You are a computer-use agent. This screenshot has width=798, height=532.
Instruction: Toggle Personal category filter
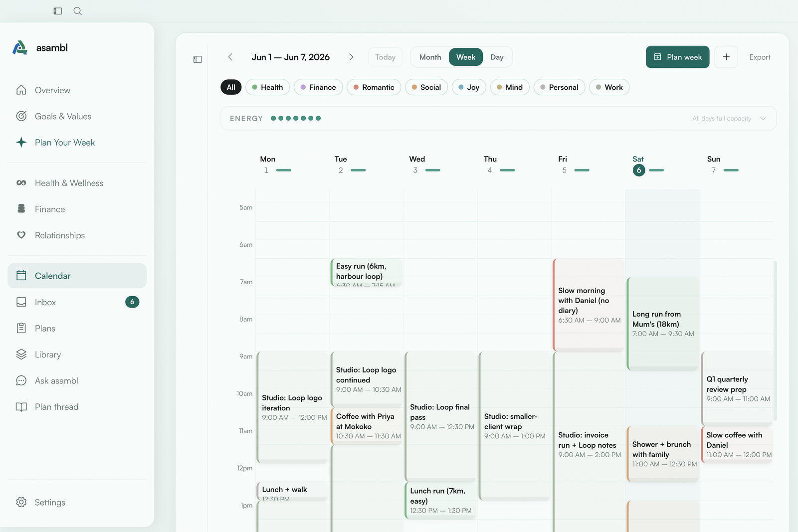point(559,87)
